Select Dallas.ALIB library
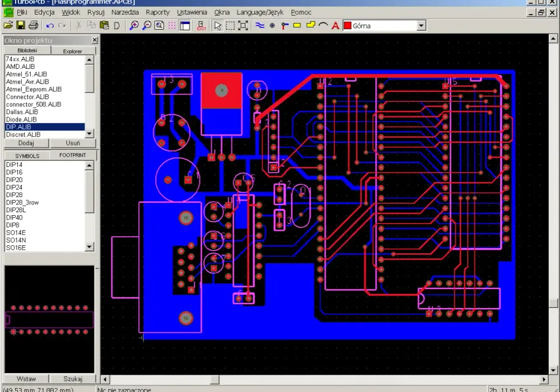 45,112
